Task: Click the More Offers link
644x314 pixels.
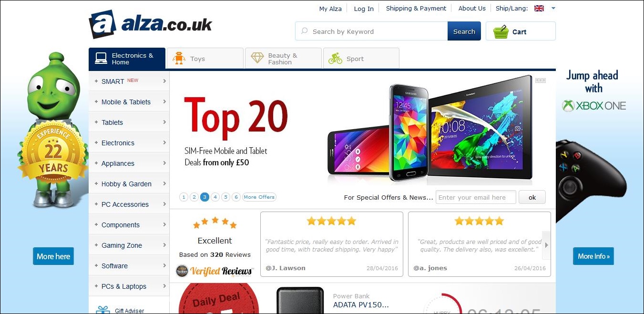Action: [x=259, y=197]
